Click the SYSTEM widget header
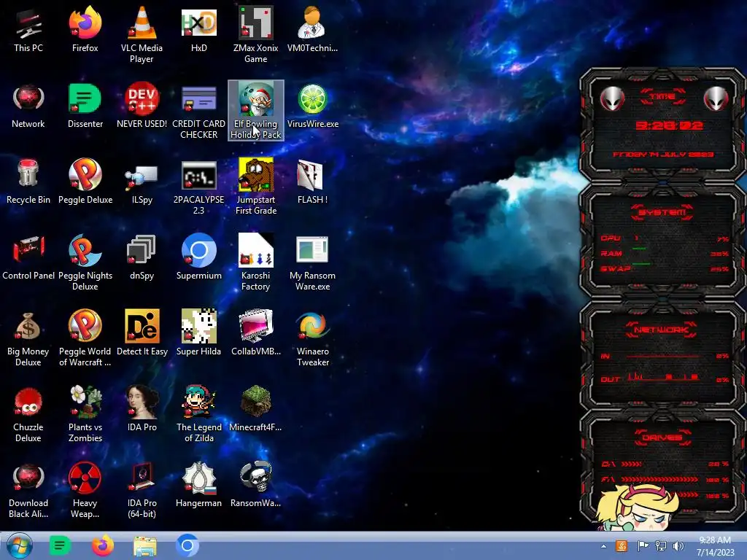 click(x=662, y=212)
